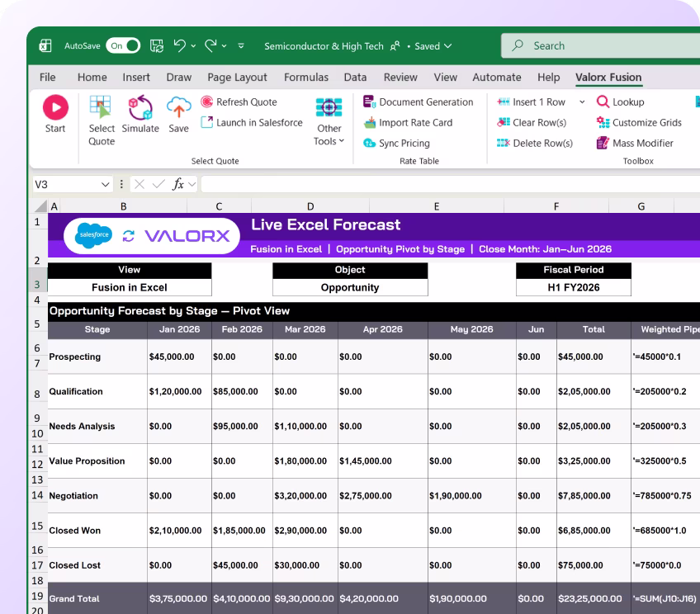Expand the Undo history dropdown arrow
700x614 pixels.
click(193, 46)
